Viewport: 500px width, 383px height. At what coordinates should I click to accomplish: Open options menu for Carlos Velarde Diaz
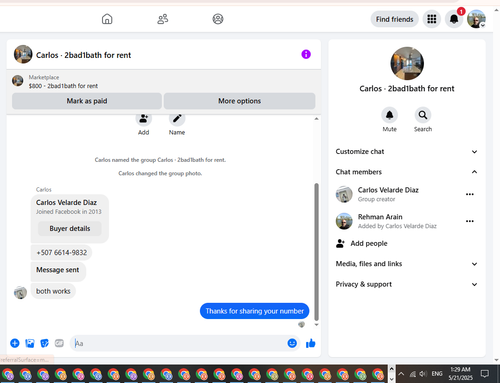[x=470, y=194]
